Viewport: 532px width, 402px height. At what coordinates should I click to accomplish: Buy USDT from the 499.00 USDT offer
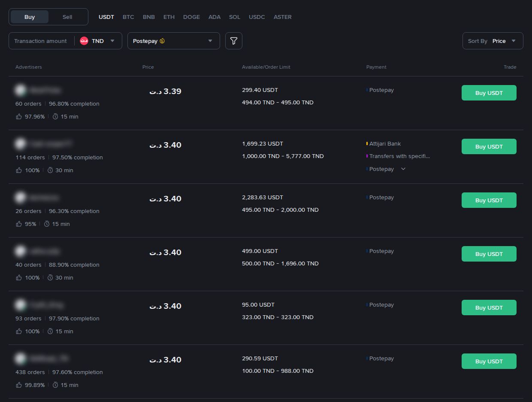coord(489,254)
